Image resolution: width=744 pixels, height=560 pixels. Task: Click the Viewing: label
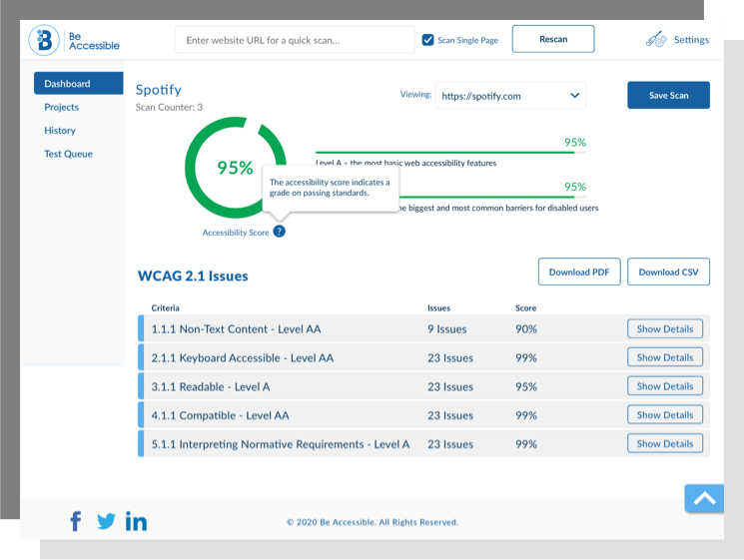pyautogui.click(x=415, y=95)
